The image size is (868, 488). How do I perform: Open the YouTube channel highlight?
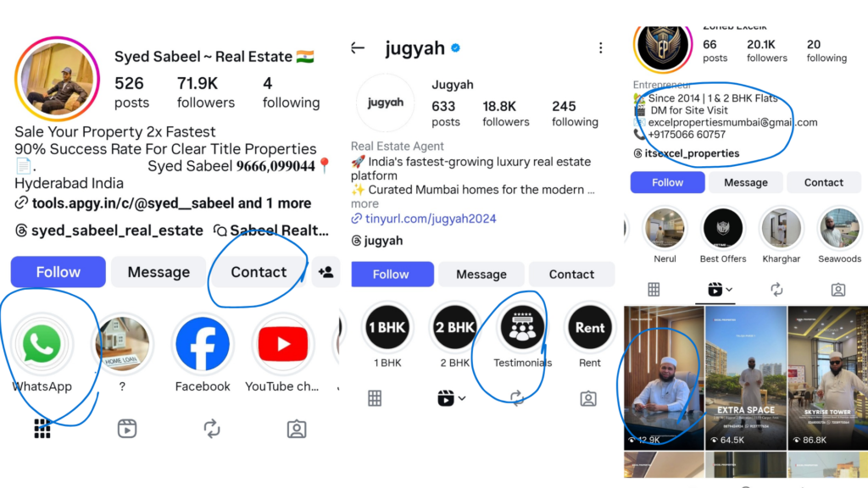pyautogui.click(x=283, y=344)
